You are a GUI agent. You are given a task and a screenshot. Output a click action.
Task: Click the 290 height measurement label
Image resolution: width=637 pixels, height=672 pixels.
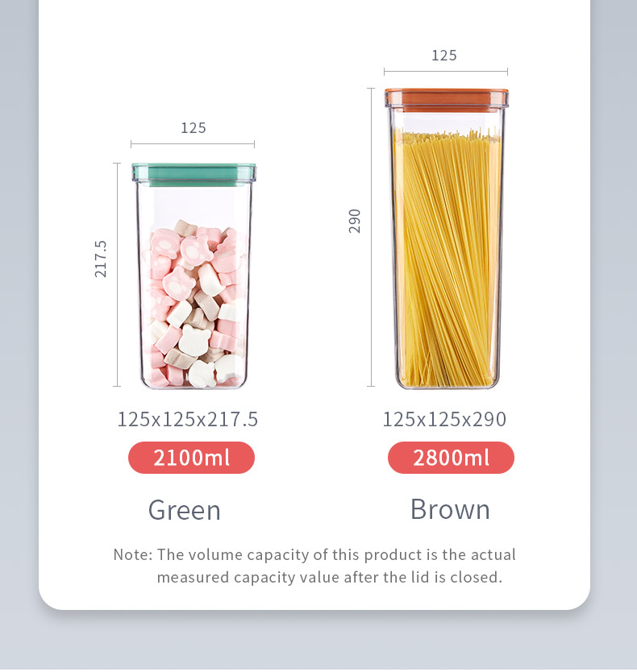pos(355,221)
